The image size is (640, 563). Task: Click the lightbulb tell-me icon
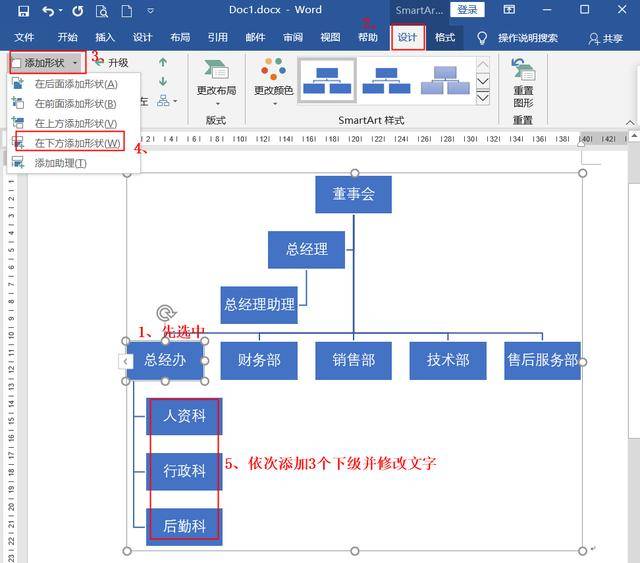(x=482, y=38)
